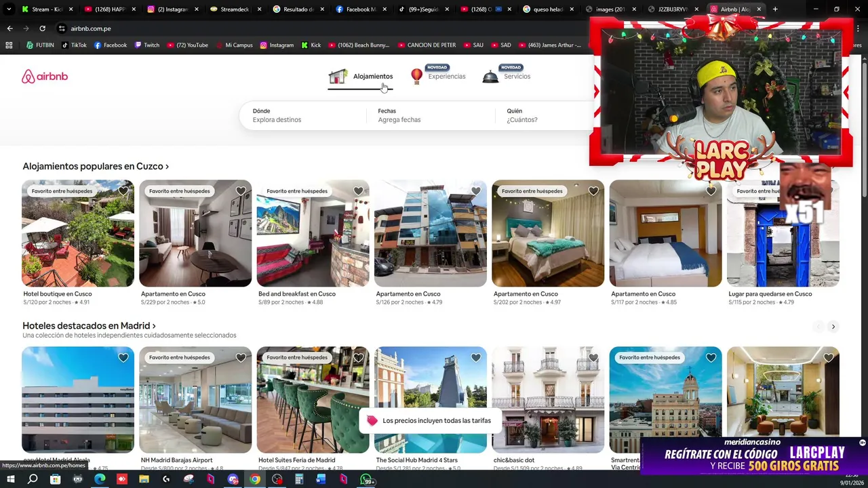Open File Explorer from taskbar

tap(144, 480)
